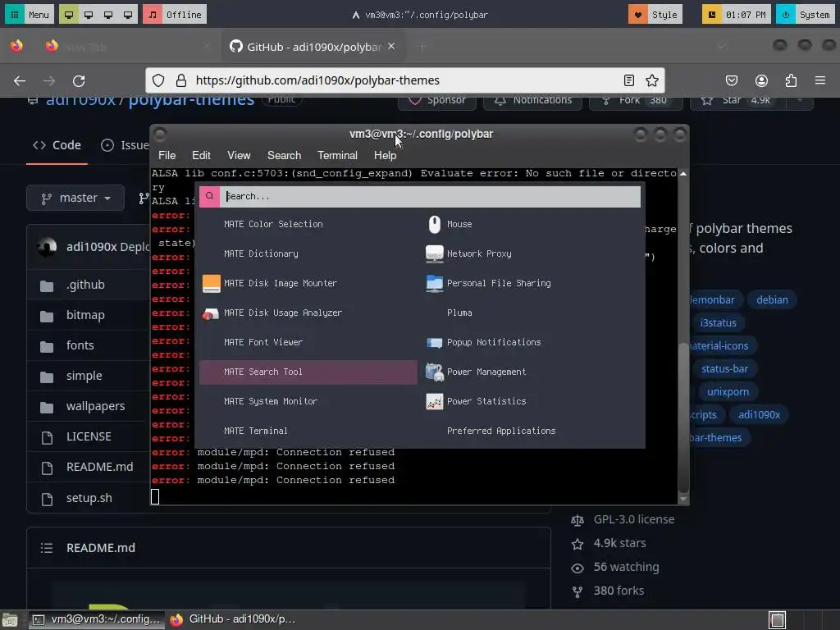Launch Mouse settings from rofi list

pos(533,224)
